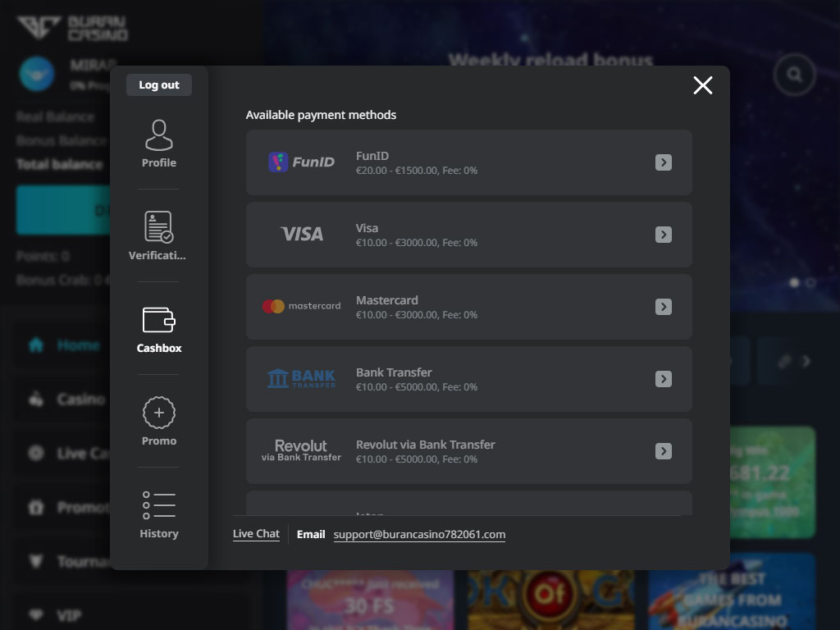840x630 pixels.
Task: Open the History list icon
Action: (159, 505)
